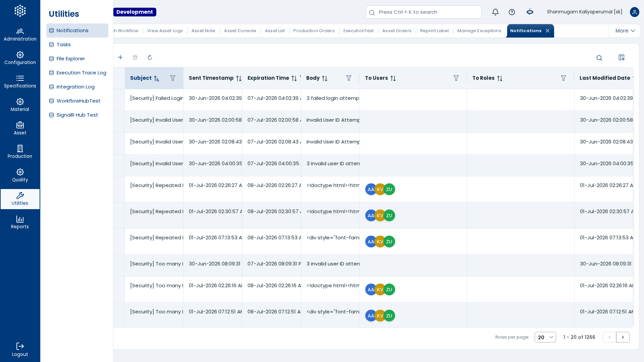Screen dimensions: 644x362
Task: Click KV avatar in the 01-Jul-2026 07:13:53 row
Action: [x=380, y=242]
